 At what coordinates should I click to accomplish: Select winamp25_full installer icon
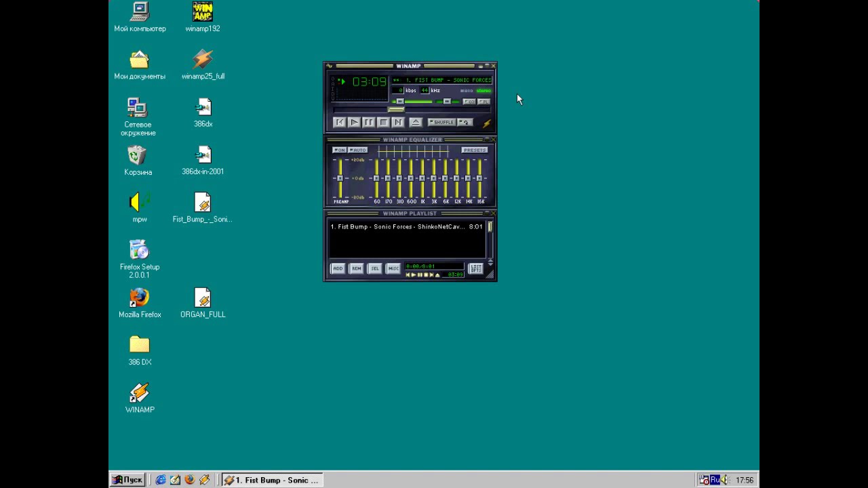[x=203, y=65]
